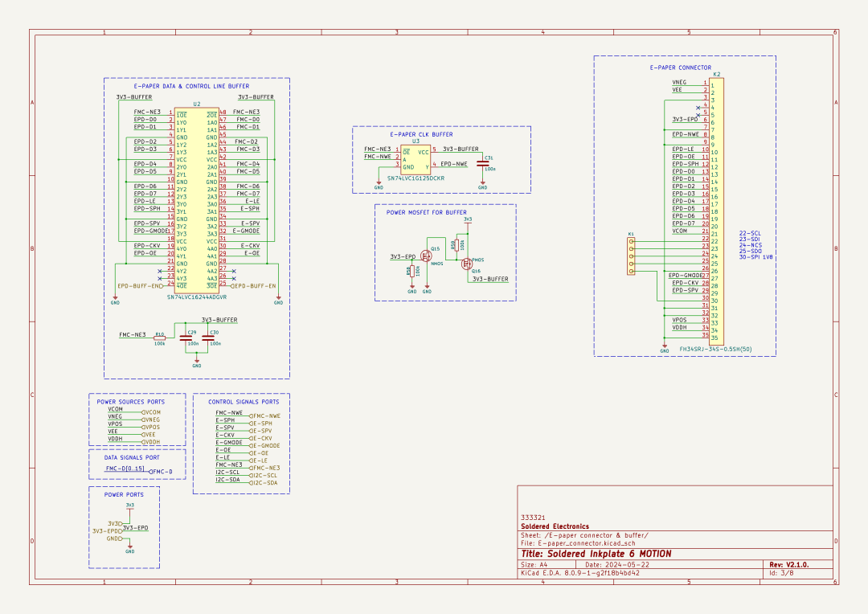Click the 'E-PAPER CONNECTOR' heading

(x=681, y=68)
